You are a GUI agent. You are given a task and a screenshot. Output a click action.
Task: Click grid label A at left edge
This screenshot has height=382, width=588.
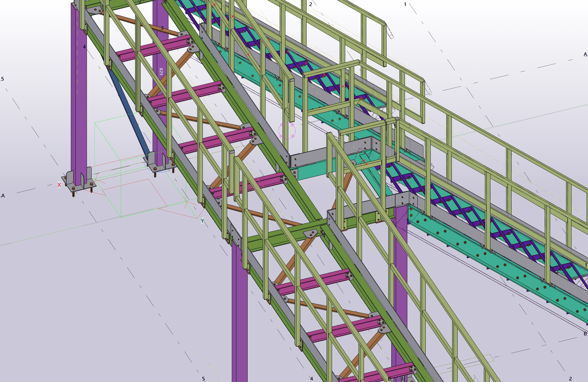coord(3,196)
